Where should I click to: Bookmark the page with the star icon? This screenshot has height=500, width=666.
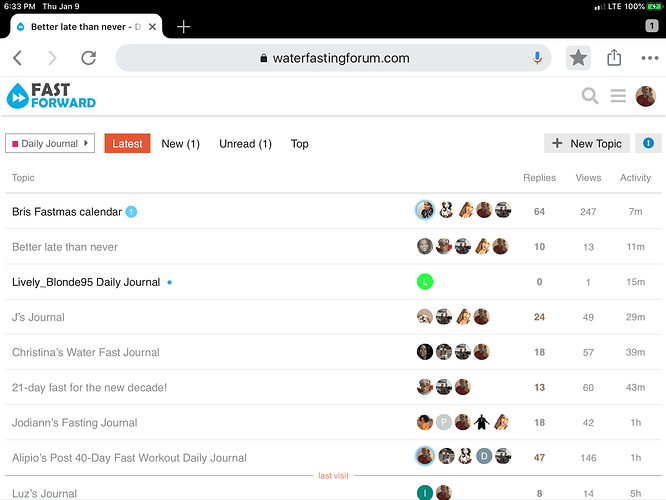click(578, 58)
